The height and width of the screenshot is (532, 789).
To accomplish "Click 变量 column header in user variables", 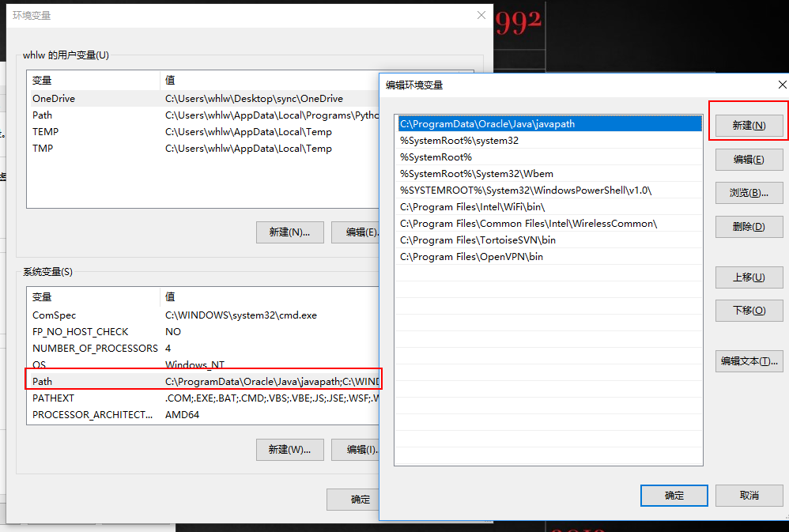I will click(x=93, y=81).
